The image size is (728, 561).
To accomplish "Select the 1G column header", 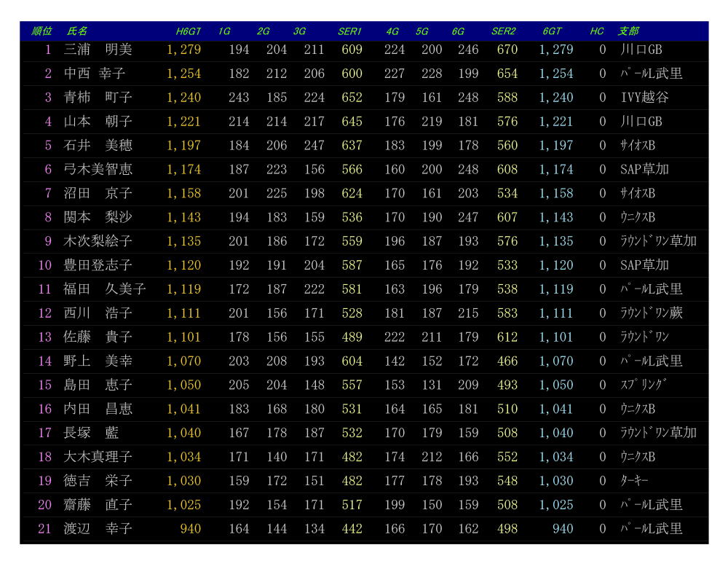I will coord(224,31).
